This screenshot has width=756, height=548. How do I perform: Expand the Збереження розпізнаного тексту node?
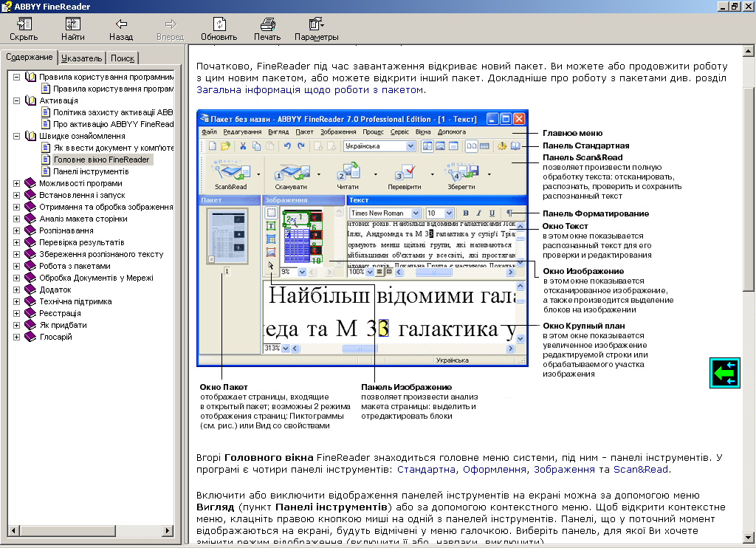click(16, 254)
